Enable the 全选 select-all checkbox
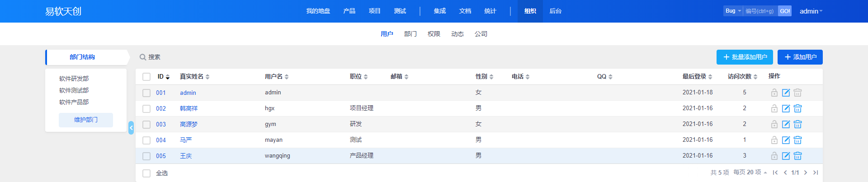This screenshot has width=868, height=182. coord(146,173)
